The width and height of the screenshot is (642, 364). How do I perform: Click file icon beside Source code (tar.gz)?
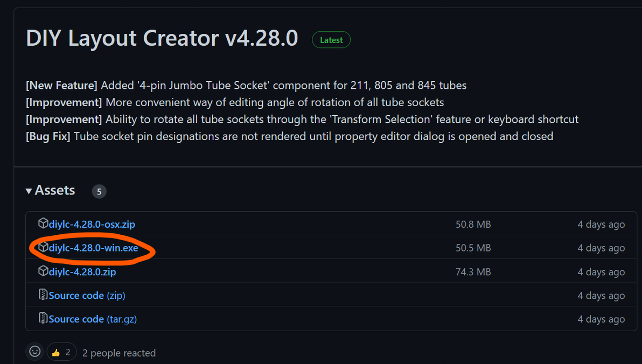43,318
